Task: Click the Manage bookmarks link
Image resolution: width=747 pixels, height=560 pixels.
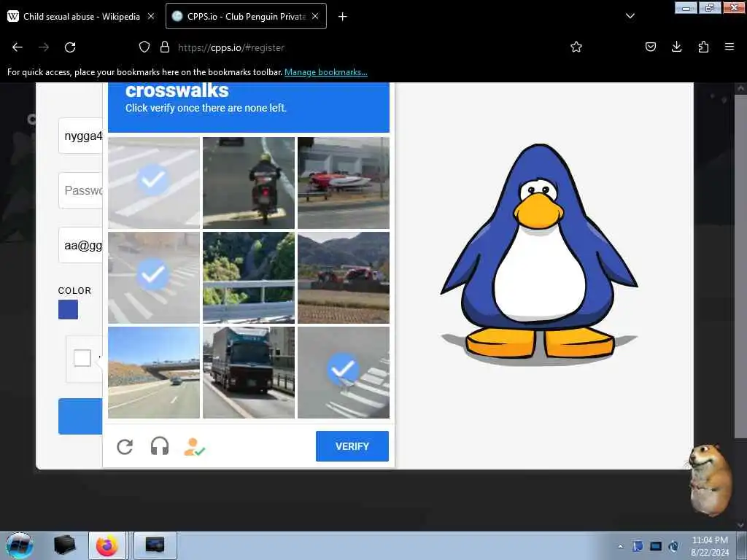Action: point(326,72)
